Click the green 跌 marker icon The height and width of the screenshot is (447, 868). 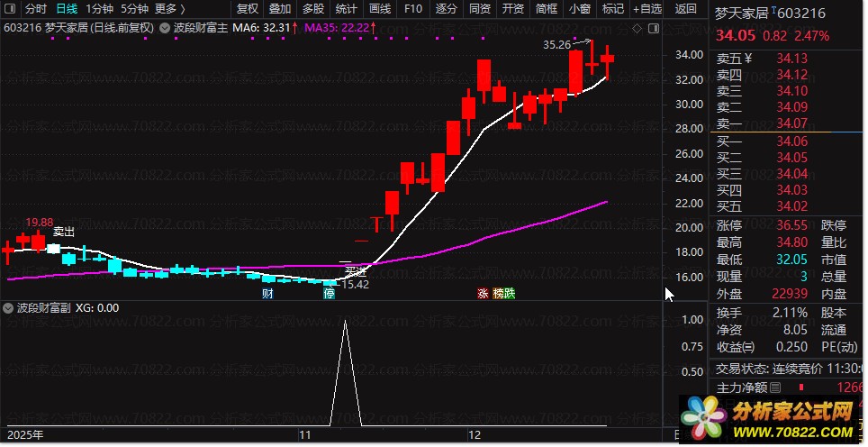click(510, 293)
